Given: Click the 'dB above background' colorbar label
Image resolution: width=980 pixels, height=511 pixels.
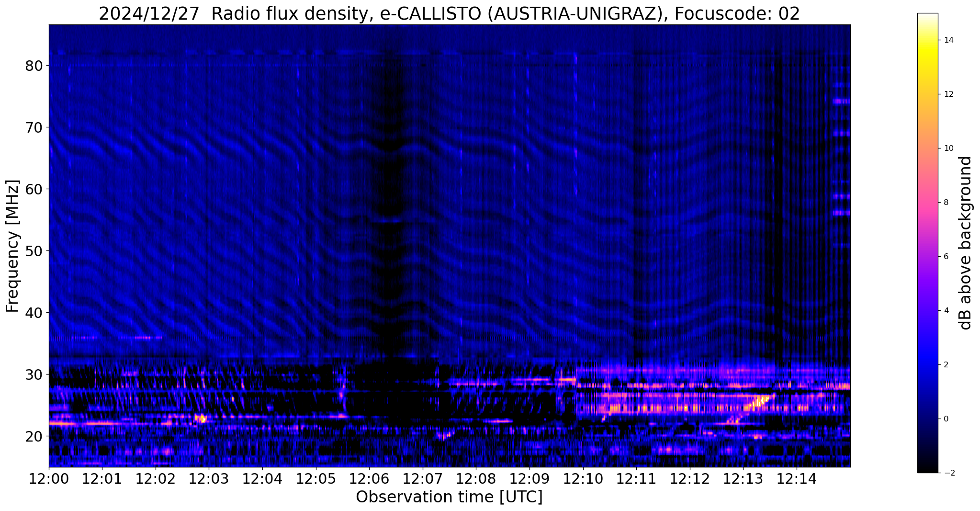Looking at the screenshot, I should (966, 243).
